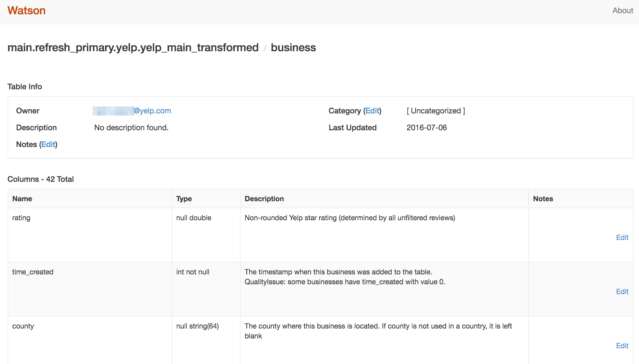The width and height of the screenshot is (639, 364).
Task: Click the Last Updated date 2016-07-06
Action: [x=426, y=128]
